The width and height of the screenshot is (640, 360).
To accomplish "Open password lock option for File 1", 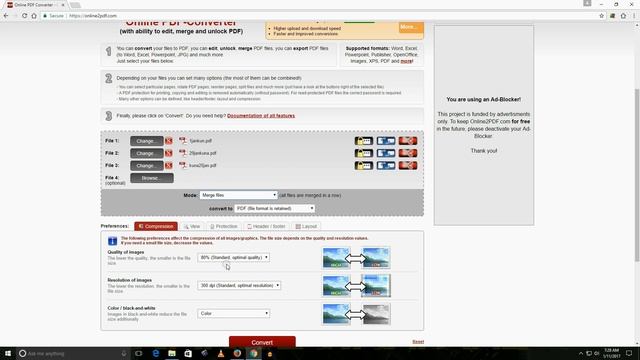I will pyautogui.click(x=364, y=141).
